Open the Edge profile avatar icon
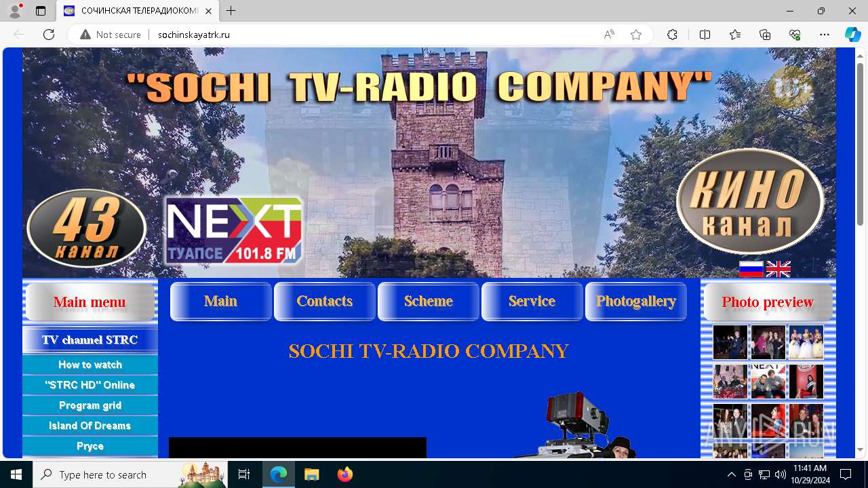 click(x=15, y=11)
